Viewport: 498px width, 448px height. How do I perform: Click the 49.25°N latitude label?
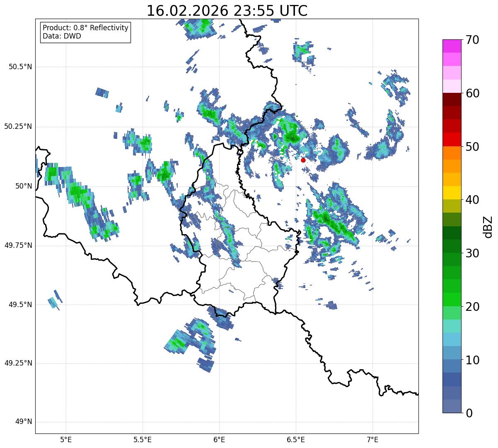pos(18,363)
